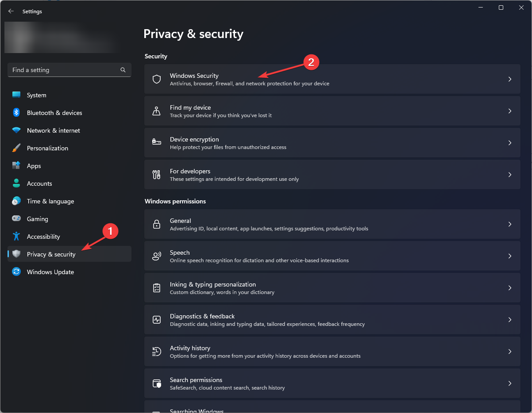Click chevron on General permissions row
The height and width of the screenshot is (413, 532).
click(x=510, y=224)
